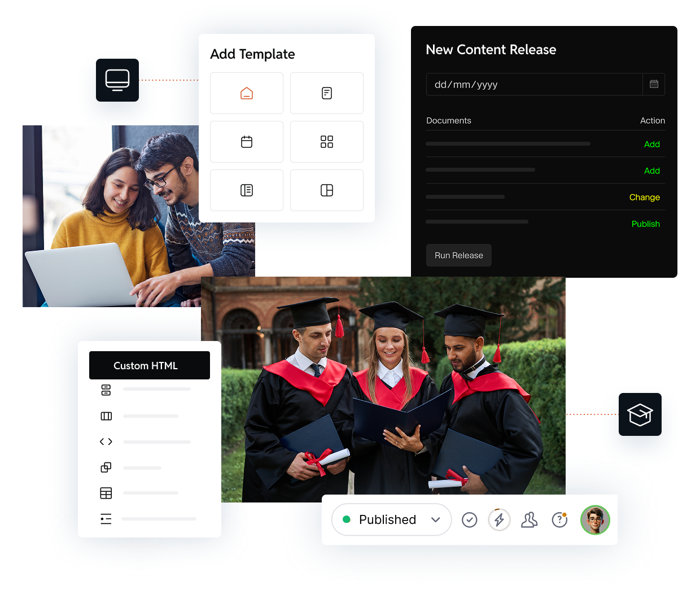Open the calendar date picker icon
This screenshot has width=700, height=590.
coord(654,84)
